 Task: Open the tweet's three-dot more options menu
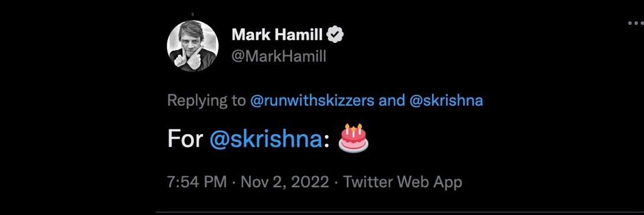tap(636, 24)
